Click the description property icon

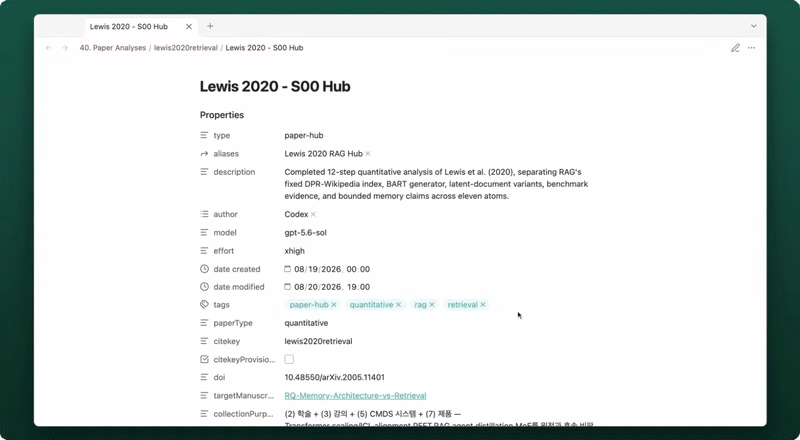(204, 172)
